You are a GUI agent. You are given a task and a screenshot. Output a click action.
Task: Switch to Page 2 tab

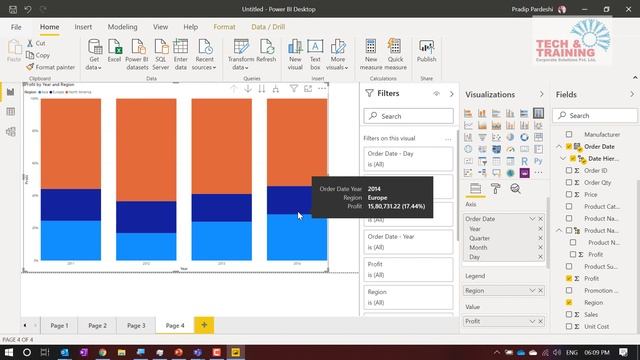[x=98, y=325]
